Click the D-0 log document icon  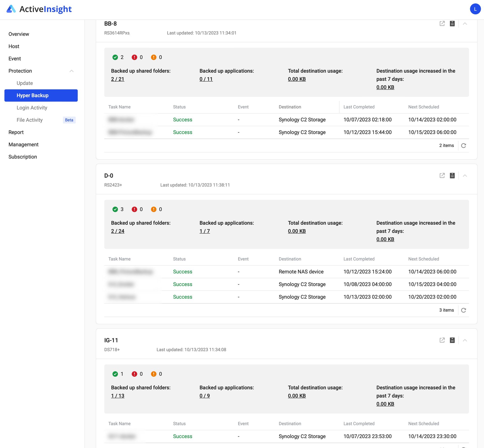[452, 175]
